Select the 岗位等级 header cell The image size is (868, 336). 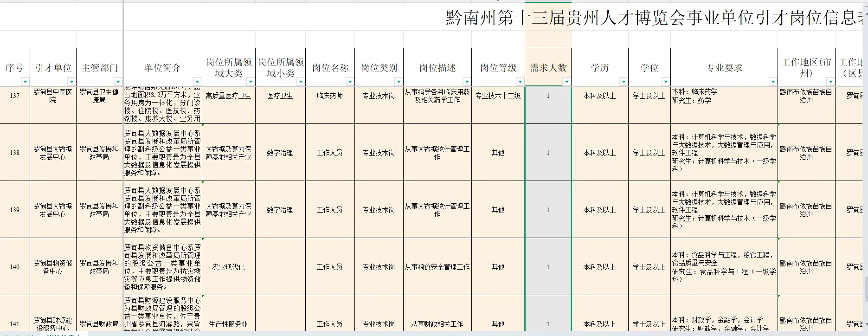point(498,68)
